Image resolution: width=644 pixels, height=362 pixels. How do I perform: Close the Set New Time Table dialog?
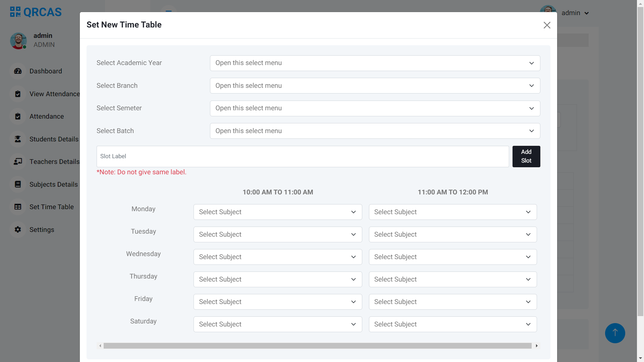[x=547, y=25]
